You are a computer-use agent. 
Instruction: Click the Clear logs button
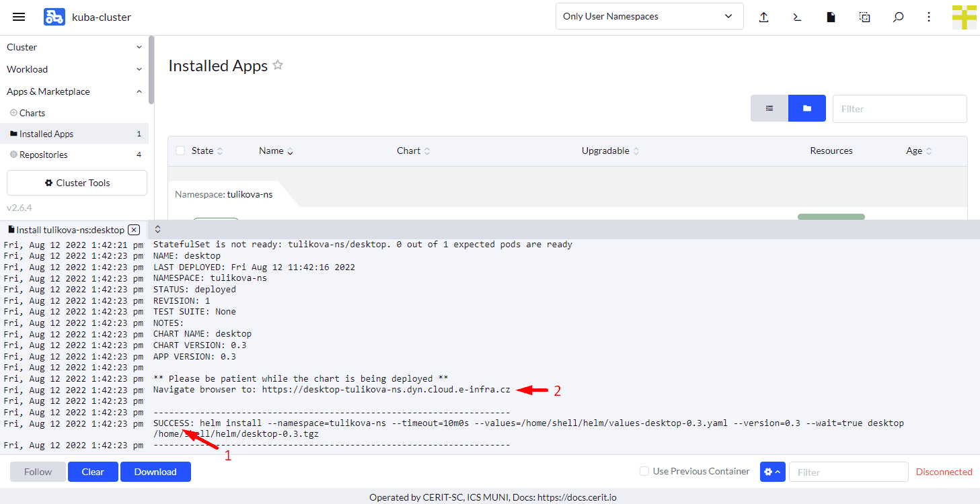pos(93,472)
